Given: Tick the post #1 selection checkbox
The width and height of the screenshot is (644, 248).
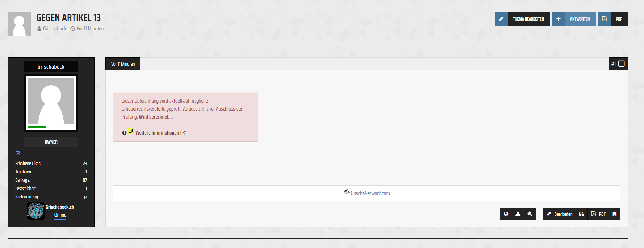Looking at the screenshot, I should (x=622, y=64).
